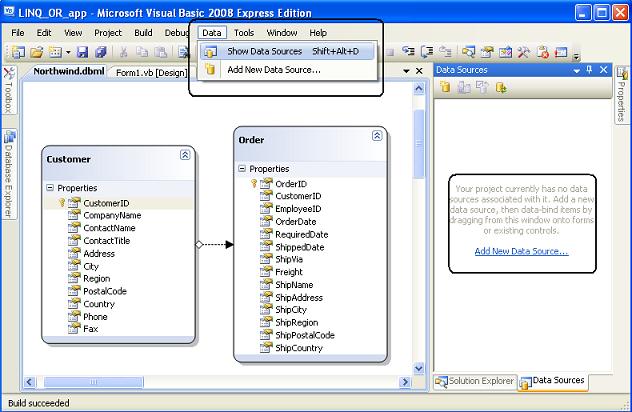Switch to the Northwind.dbml tab
632x412 pixels.
(x=69, y=71)
